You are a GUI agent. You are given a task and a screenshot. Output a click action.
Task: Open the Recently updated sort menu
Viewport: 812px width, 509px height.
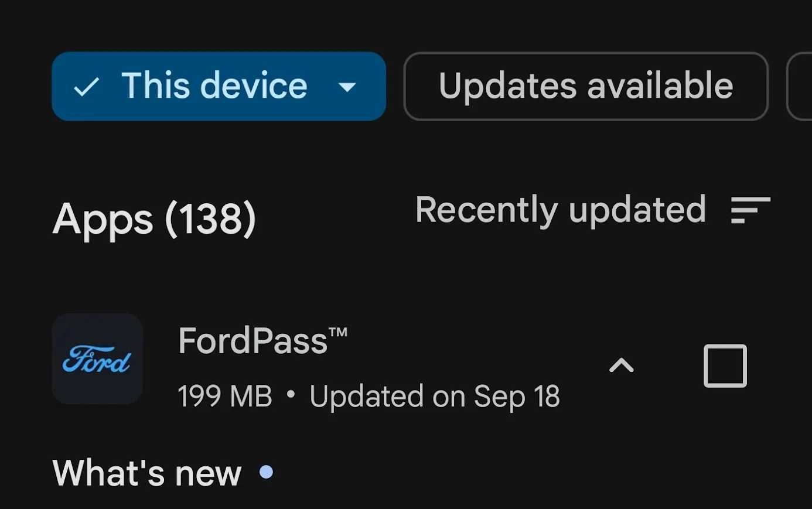coord(560,210)
